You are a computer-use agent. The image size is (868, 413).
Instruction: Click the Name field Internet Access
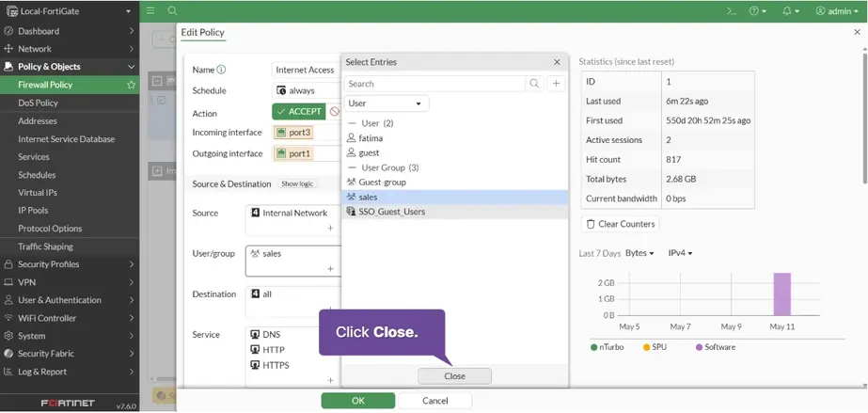coord(307,70)
